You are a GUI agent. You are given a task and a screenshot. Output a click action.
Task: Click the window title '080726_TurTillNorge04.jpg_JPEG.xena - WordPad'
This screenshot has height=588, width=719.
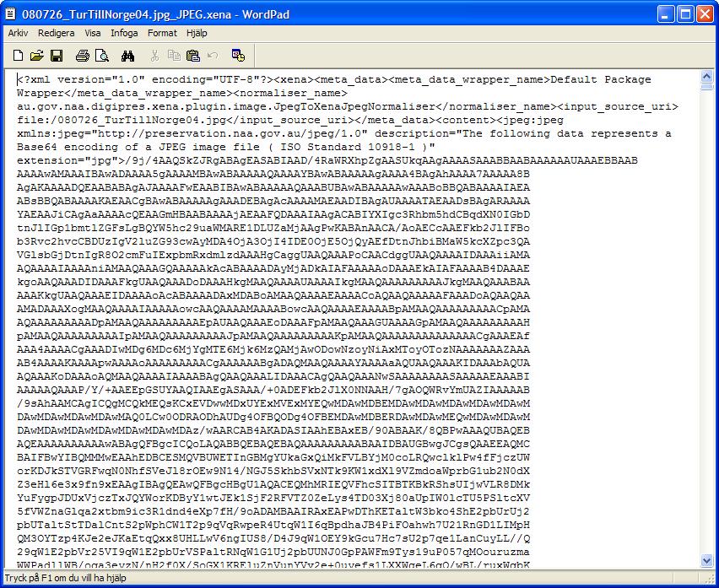tap(156, 14)
